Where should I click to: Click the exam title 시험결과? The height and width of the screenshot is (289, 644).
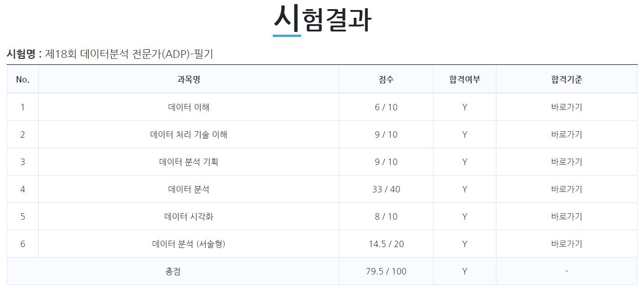[x=322, y=16]
